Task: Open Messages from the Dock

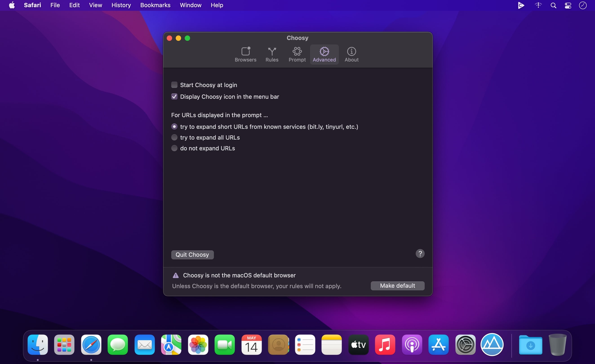Action: pos(118,344)
